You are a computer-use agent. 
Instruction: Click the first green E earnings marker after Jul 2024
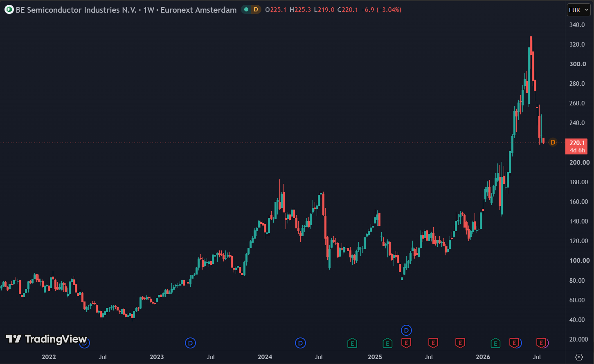click(x=352, y=343)
